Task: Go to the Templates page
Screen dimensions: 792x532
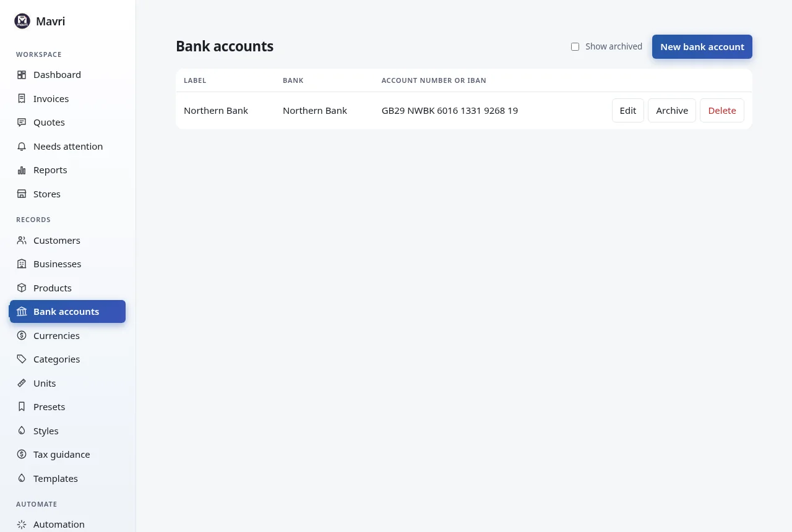Action: coord(67,478)
